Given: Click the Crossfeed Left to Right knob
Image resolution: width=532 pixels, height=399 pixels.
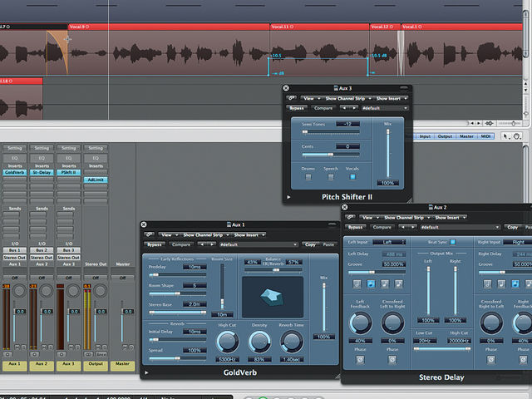Looking at the screenshot, I should tap(392, 323).
